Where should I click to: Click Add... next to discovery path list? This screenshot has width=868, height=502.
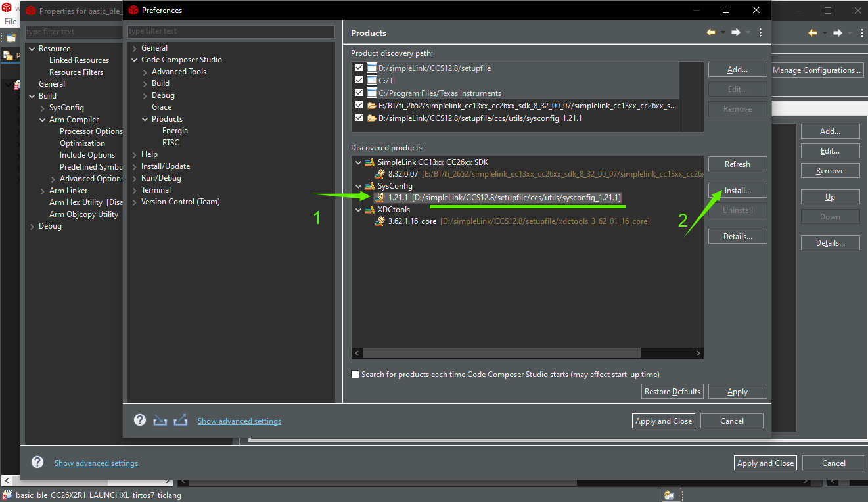[737, 70]
